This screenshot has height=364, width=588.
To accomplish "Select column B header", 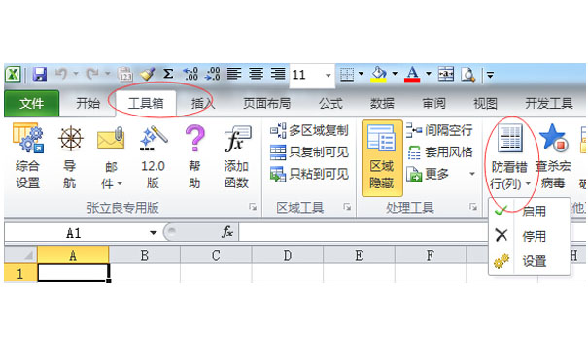I will (145, 255).
